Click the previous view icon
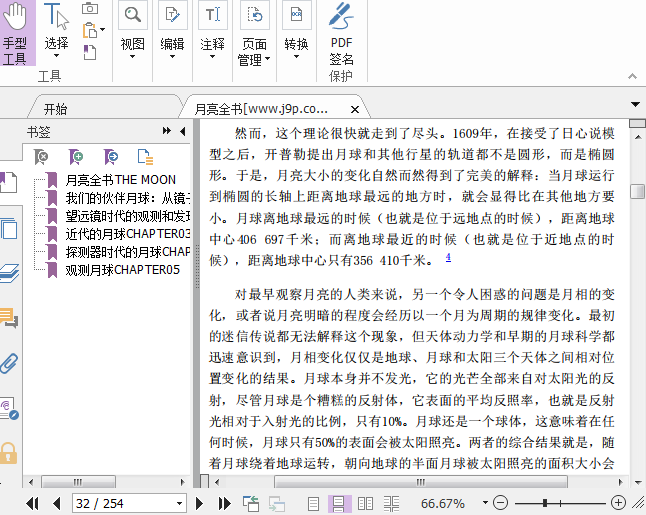The image size is (646, 515). click(x=251, y=503)
